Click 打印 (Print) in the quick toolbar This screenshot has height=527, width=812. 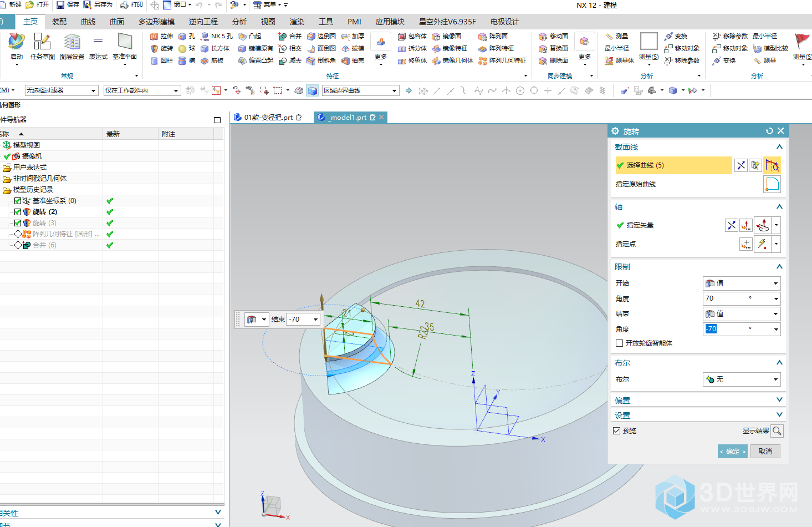(132, 4)
